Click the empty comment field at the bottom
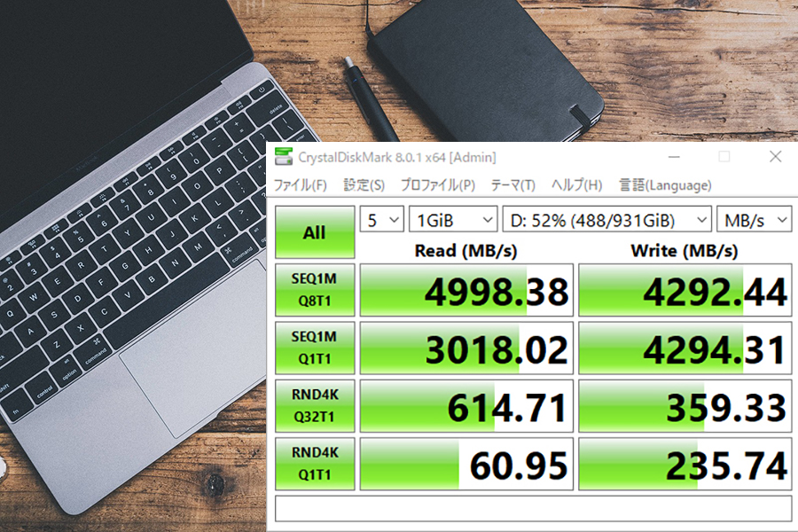Image resolution: width=798 pixels, height=532 pixels. click(534, 508)
